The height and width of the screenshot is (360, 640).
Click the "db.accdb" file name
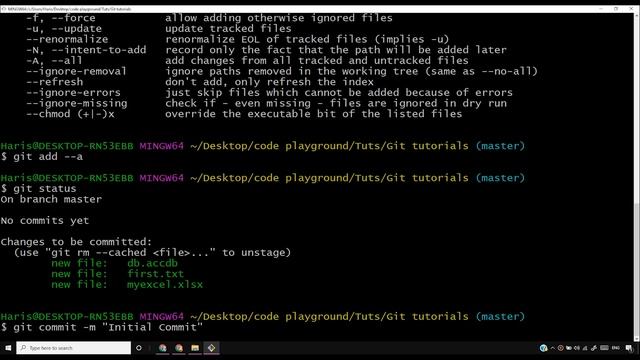click(x=153, y=263)
